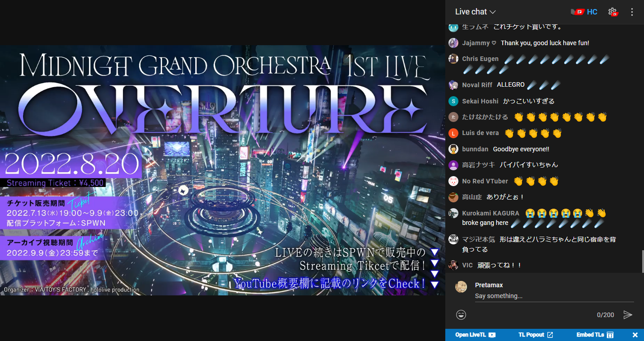Click the Kurokami KAGURA username
Viewport: 644px width, 341px height.
tap(490, 213)
